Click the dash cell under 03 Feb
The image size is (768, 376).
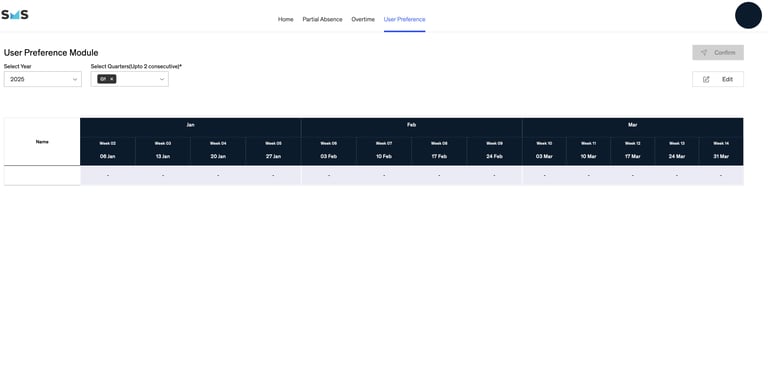[x=329, y=176]
